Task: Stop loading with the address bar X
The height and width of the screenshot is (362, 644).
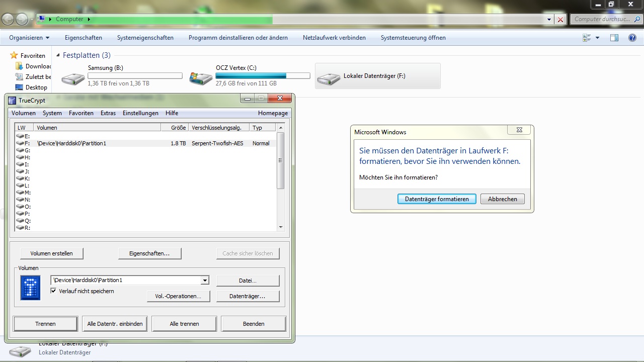Action: 561,19
